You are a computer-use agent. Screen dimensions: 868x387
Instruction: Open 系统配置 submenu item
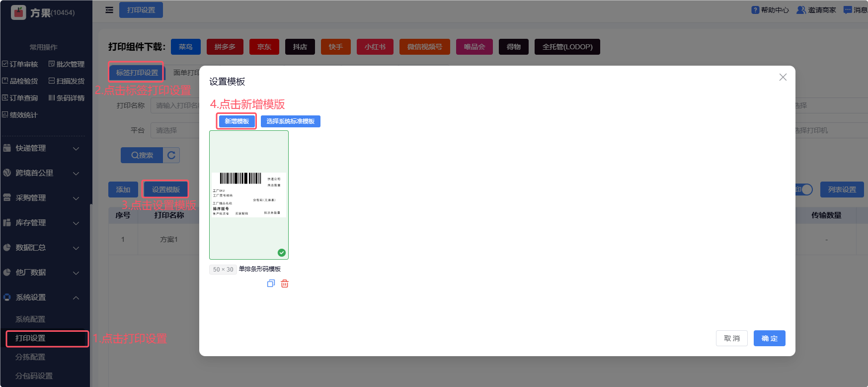(30, 319)
